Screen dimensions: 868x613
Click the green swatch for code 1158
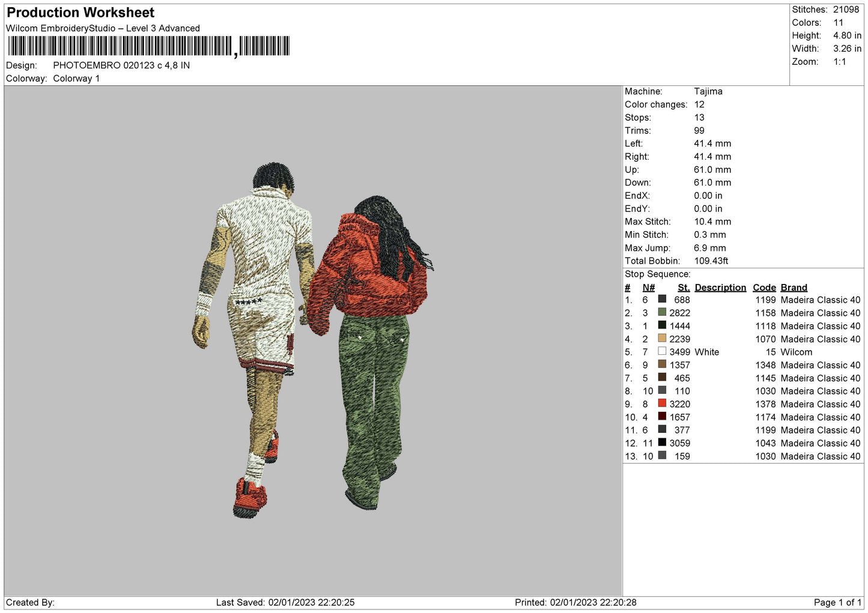click(x=662, y=312)
